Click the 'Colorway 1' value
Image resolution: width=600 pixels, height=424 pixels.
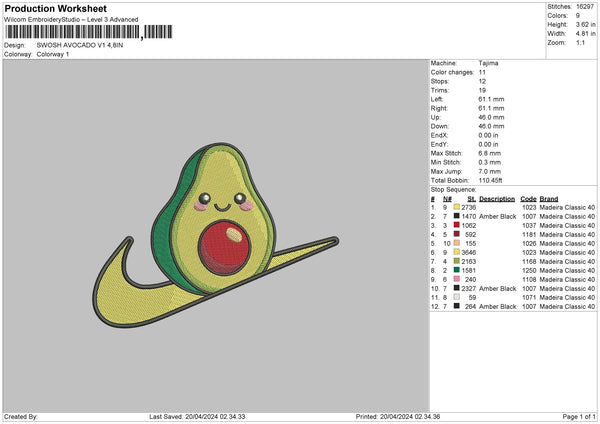[x=53, y=54]
